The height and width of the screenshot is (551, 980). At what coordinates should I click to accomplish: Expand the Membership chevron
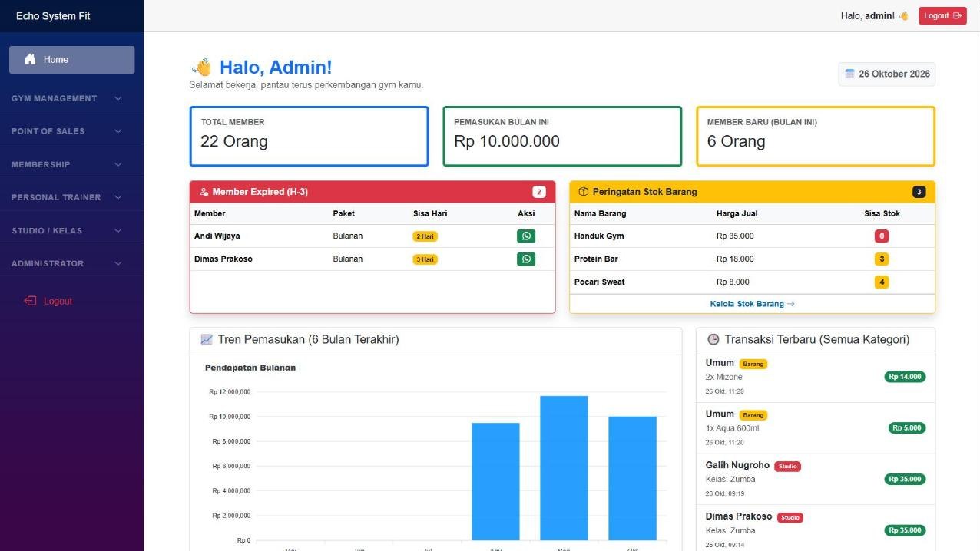118,164
